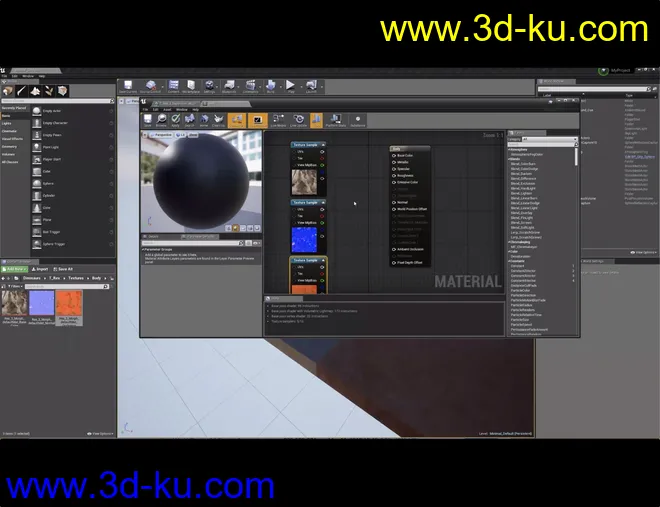Open the File menu in material editor
The width and height of the screenshot is (660, 507).
point(144,109)
